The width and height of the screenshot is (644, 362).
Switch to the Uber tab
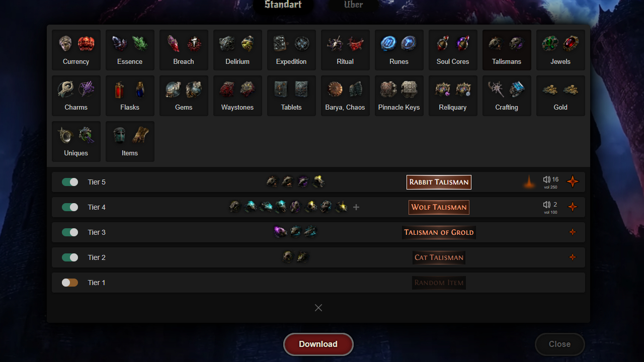[x=353, y=5]
